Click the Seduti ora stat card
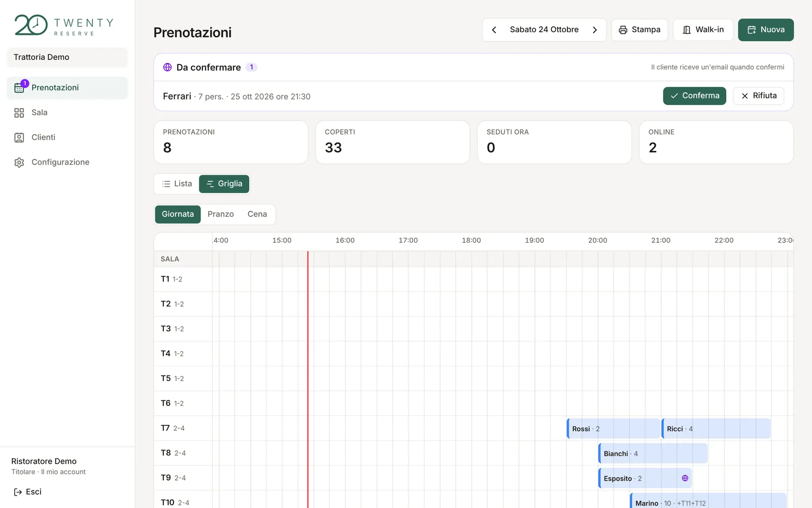This screenshot has height=508, width=812. (x=555, y=142)
